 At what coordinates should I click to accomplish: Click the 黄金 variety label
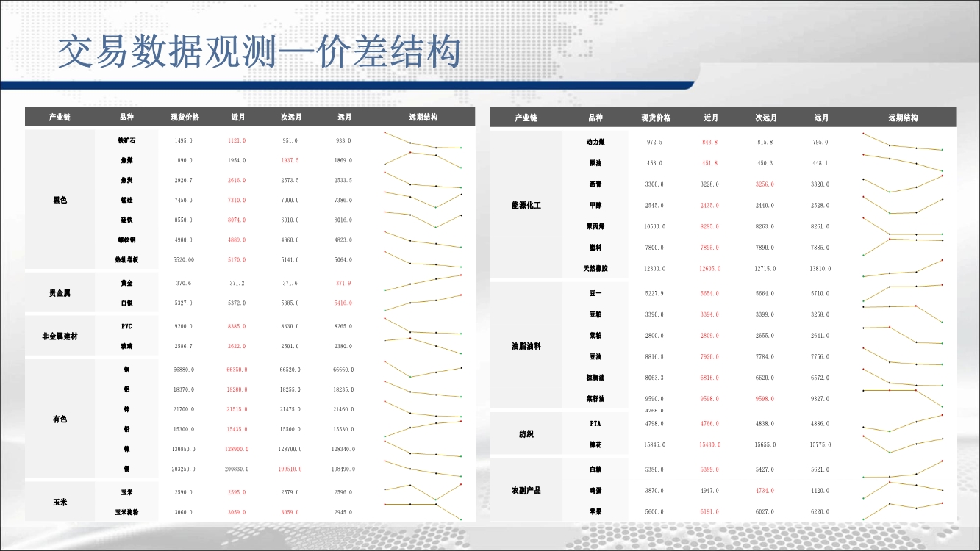(x=126, y=282)
